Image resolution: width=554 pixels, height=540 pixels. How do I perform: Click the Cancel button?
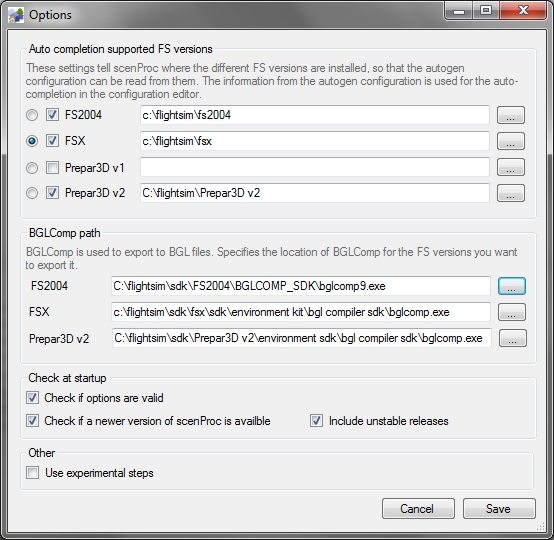click(418, 509)
